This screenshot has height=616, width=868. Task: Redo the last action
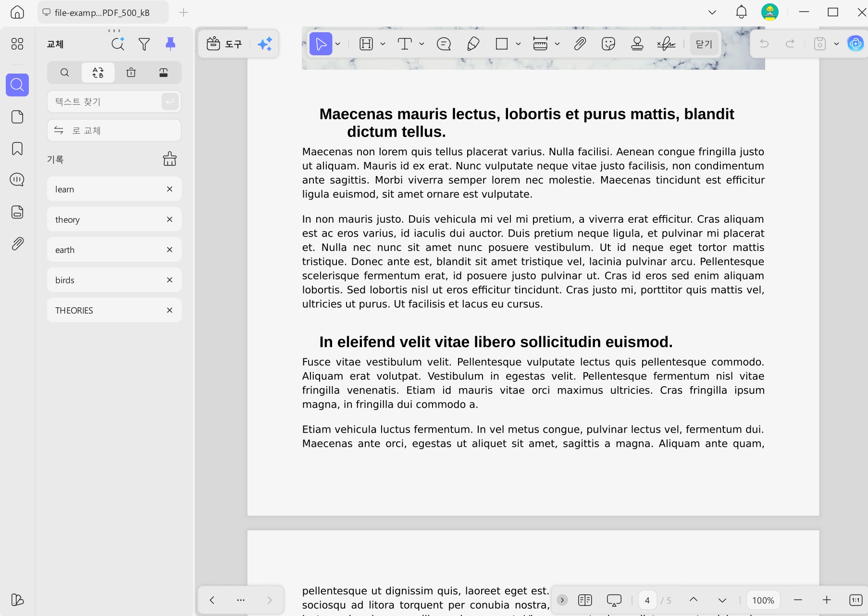[x=790, y=44]
